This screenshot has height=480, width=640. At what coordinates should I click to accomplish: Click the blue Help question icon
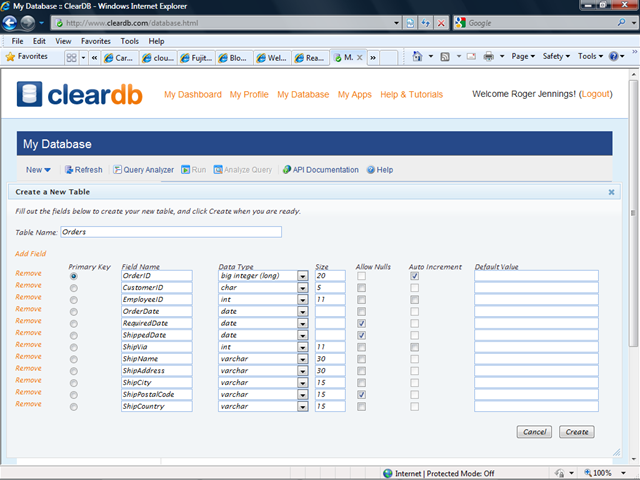[x=613, y=56]
